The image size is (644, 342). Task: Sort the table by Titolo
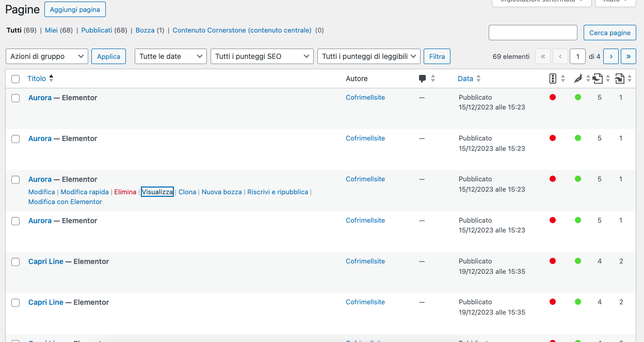click(40, 79)
